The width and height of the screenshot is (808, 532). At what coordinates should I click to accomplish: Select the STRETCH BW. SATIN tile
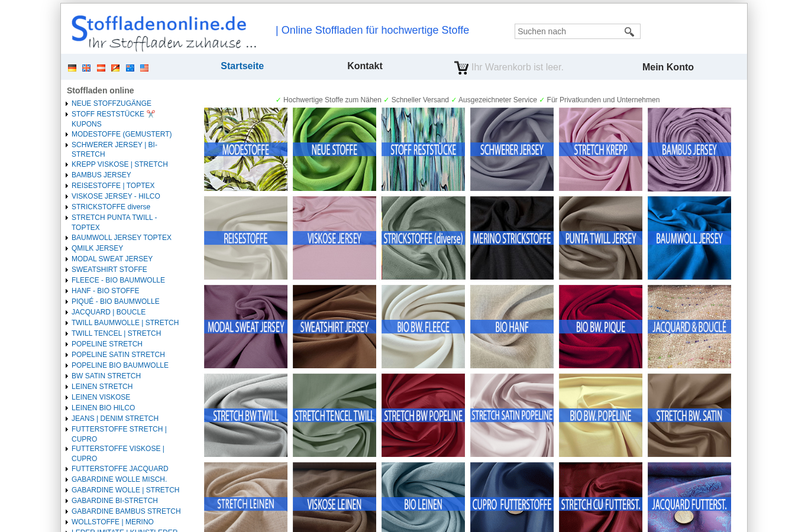tap(689, 415)
